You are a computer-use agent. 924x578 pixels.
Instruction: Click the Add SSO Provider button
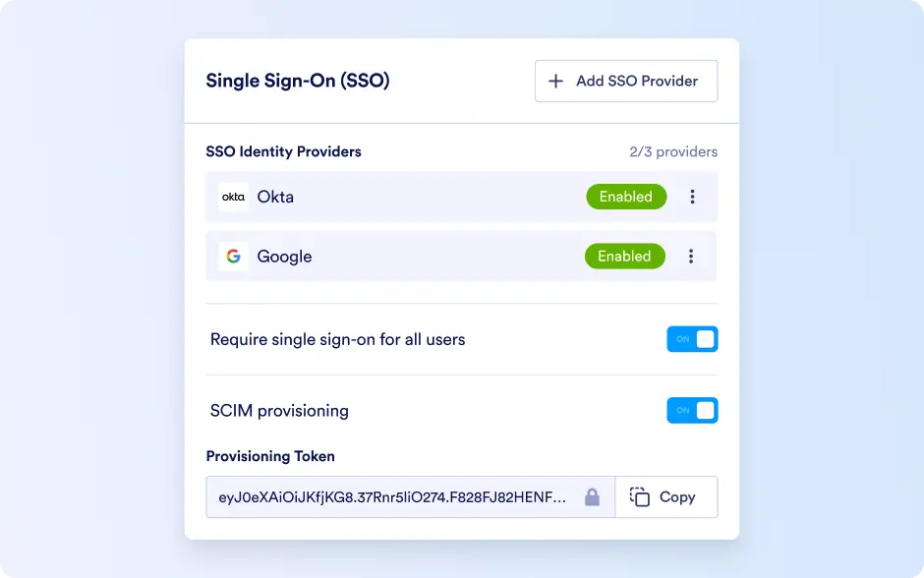pyautogui.click(x=626, y=82)
